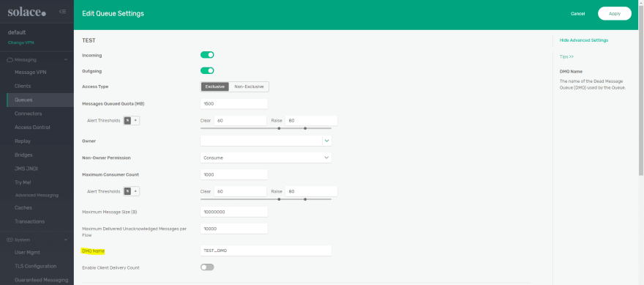
Task: Click quota Raise threshold slider handle
Action: tap(305, 128)
